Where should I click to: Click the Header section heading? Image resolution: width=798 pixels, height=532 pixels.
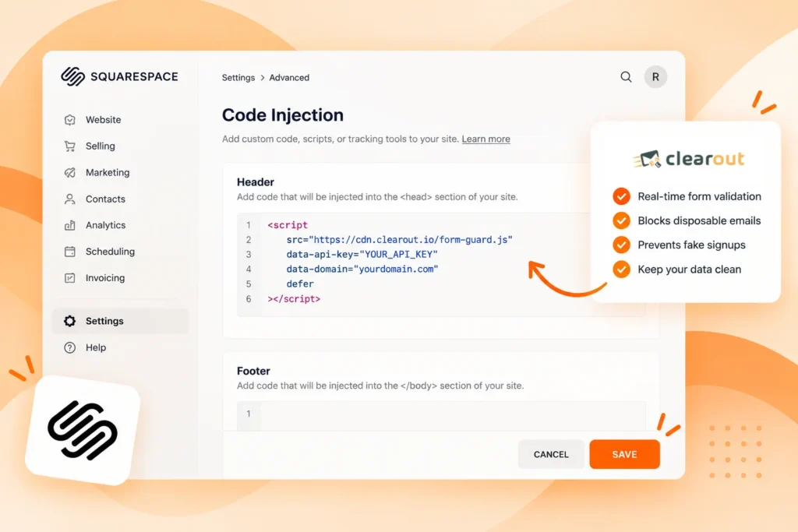pyautogui.click(x=256, y=182)
